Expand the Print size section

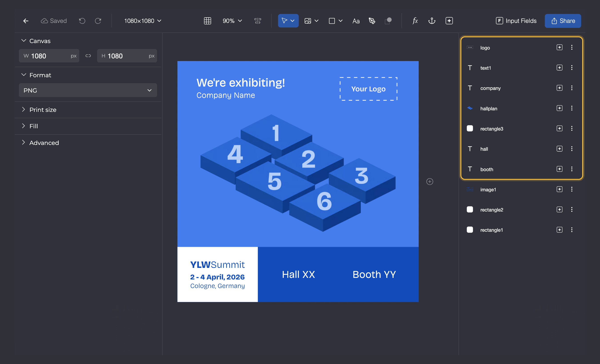click(x=24, y=109)
